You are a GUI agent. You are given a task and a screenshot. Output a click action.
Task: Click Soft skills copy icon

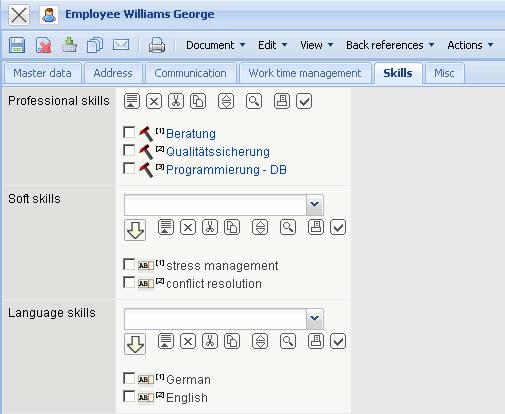pos(232,227)
